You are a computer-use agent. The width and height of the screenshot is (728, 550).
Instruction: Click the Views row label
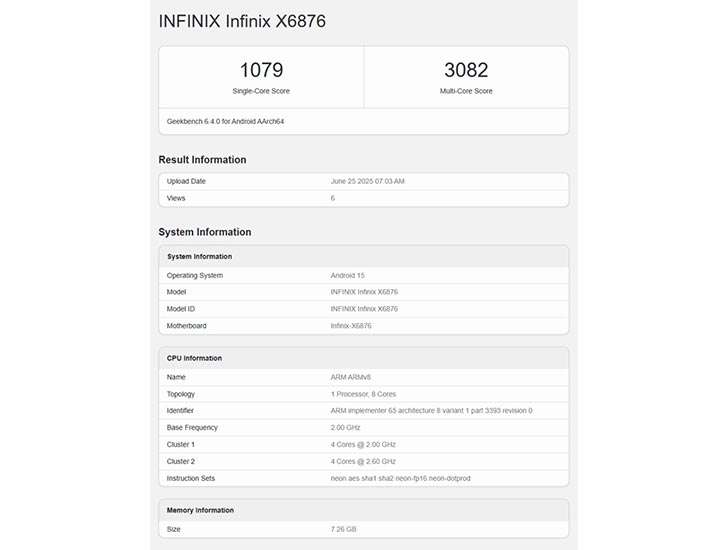(176, 198)
